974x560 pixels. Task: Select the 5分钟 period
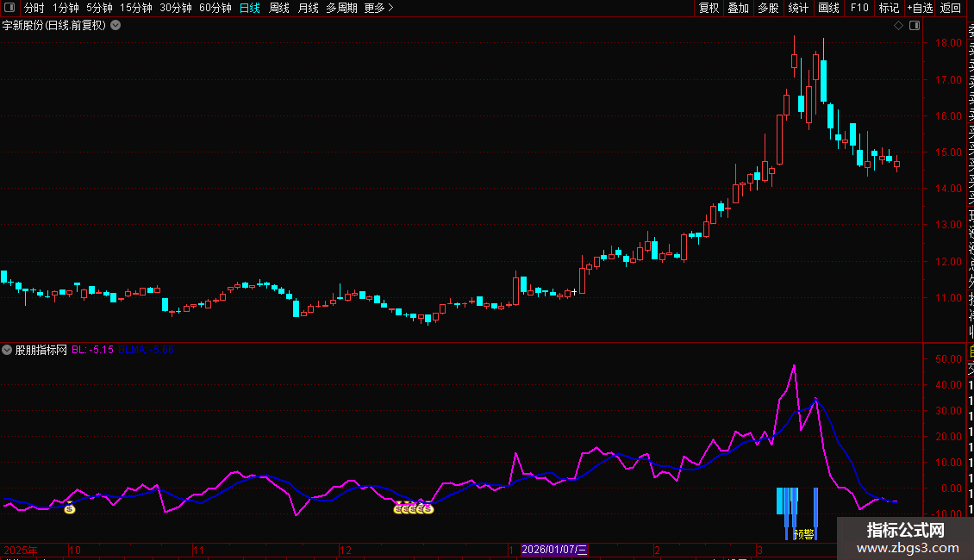[x=99, y=8]
